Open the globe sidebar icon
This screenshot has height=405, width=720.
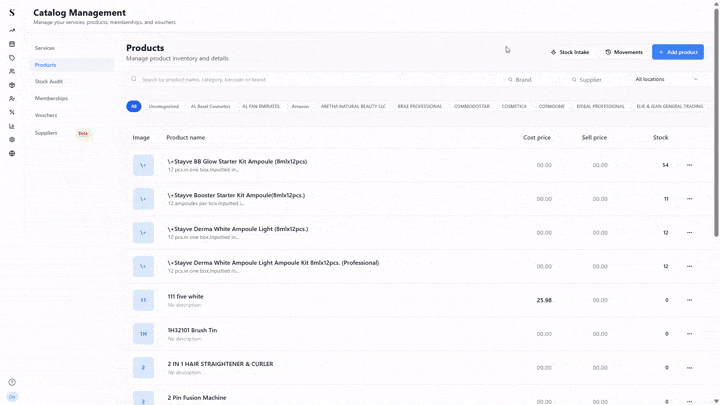tap(12, 153)
